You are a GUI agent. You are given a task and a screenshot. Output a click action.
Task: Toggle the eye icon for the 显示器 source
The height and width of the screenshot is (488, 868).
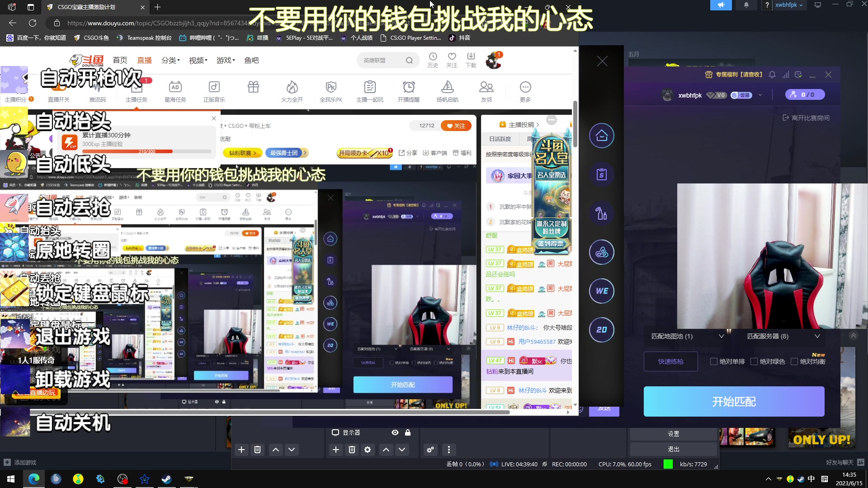[395, 432]
